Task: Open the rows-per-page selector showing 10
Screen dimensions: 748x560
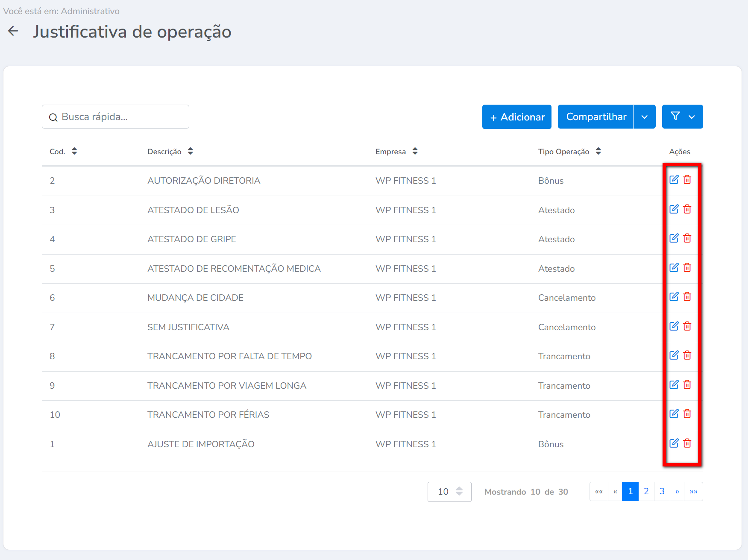Action: [449, 492]
